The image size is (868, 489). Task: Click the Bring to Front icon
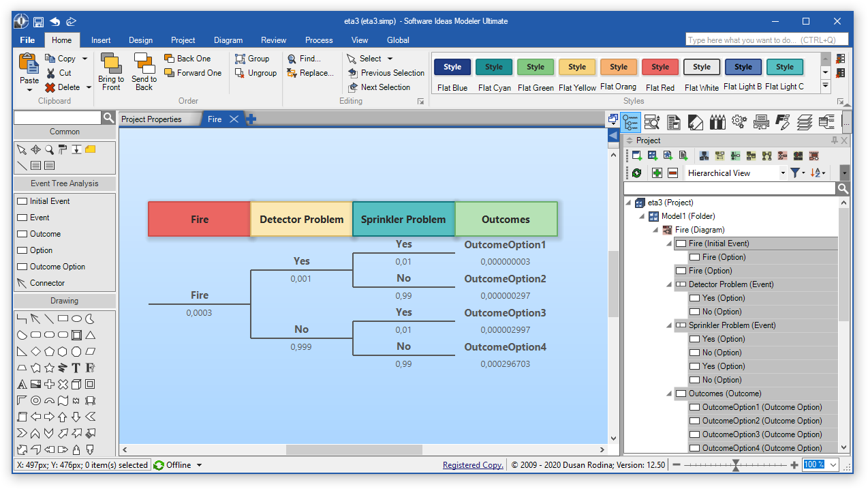click(x=111, y=63)
